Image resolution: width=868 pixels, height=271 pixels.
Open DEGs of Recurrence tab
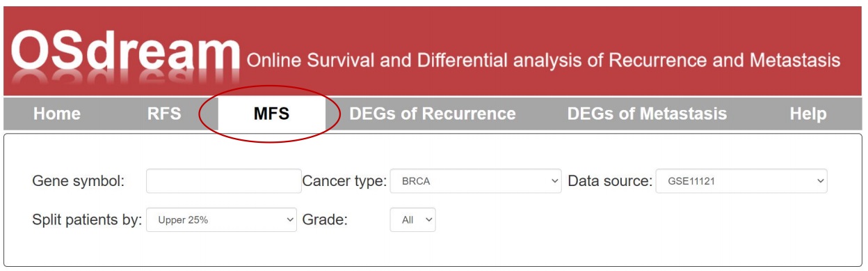(x=433, y=114)
